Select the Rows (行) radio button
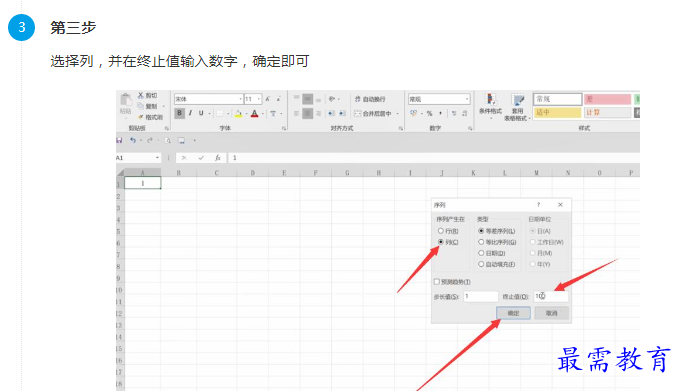679x391 pixels. [440, 231]
